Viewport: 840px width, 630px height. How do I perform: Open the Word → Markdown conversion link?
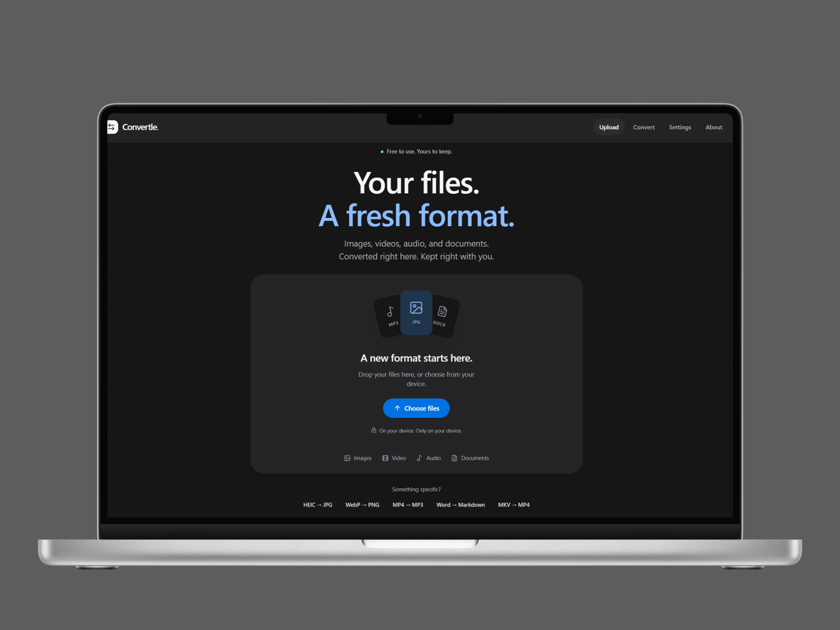pyautogui.click(x=461, y=504)
